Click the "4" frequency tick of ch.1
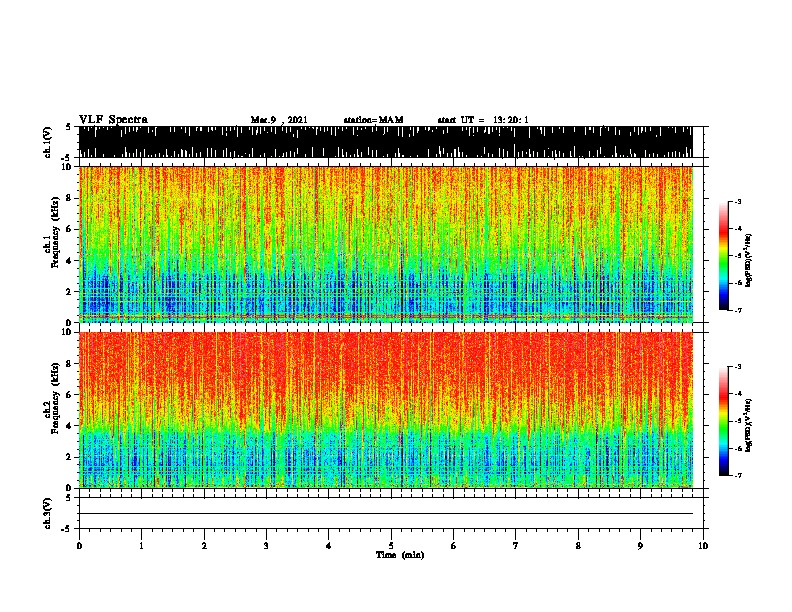 pyautogui.click(x=70, y=261)
